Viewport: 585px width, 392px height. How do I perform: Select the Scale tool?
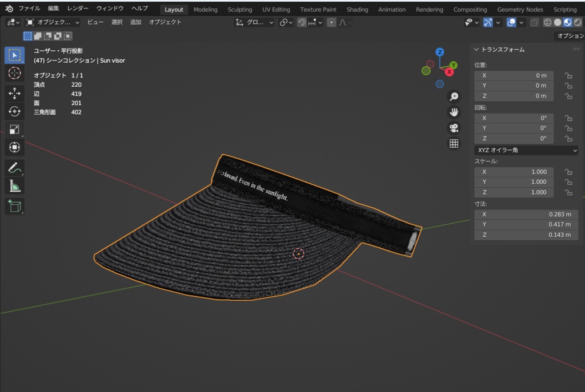(x=14, y=130)
